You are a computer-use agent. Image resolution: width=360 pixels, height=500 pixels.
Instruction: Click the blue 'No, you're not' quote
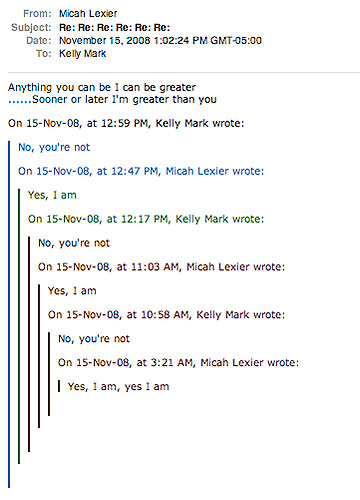coord(54,147)
